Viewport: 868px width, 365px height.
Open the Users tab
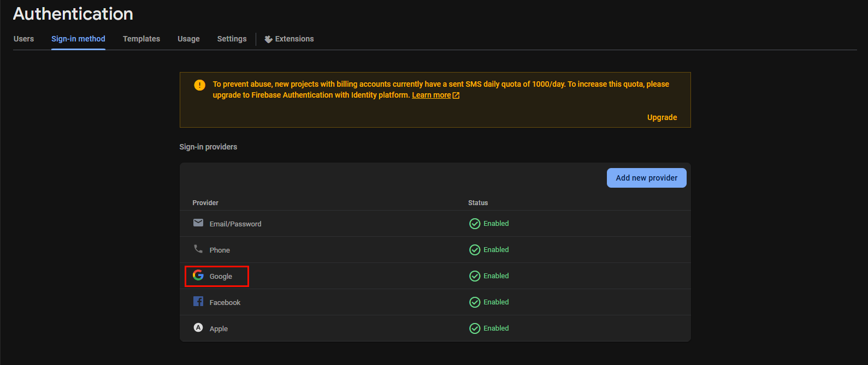(x=23, y=39)
